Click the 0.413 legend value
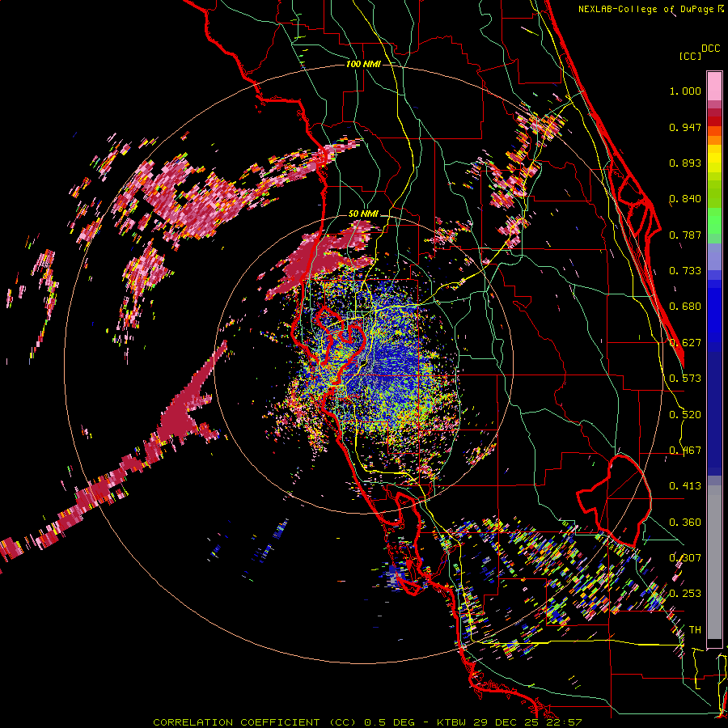This screenshot has height=728, width=728. tap(685, 486)
